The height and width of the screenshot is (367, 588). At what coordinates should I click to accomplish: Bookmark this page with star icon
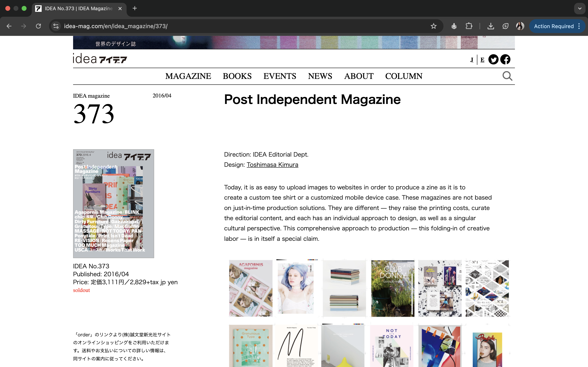pos(433,26)
